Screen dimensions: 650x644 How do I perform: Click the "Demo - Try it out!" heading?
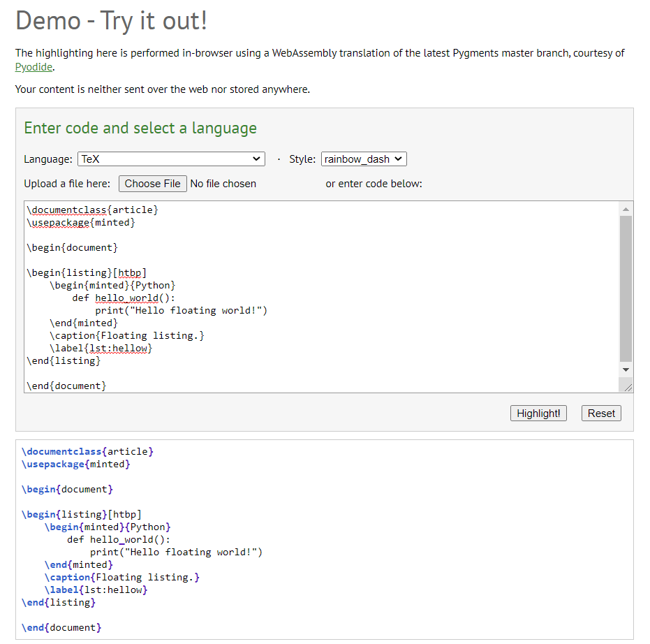(x=112, y=21)
